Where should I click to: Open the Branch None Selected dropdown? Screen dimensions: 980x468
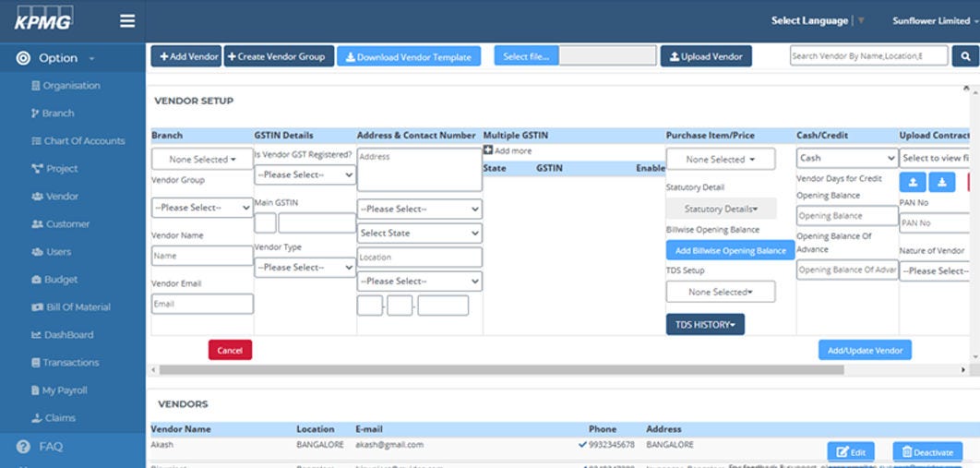(x=202, y=160)
